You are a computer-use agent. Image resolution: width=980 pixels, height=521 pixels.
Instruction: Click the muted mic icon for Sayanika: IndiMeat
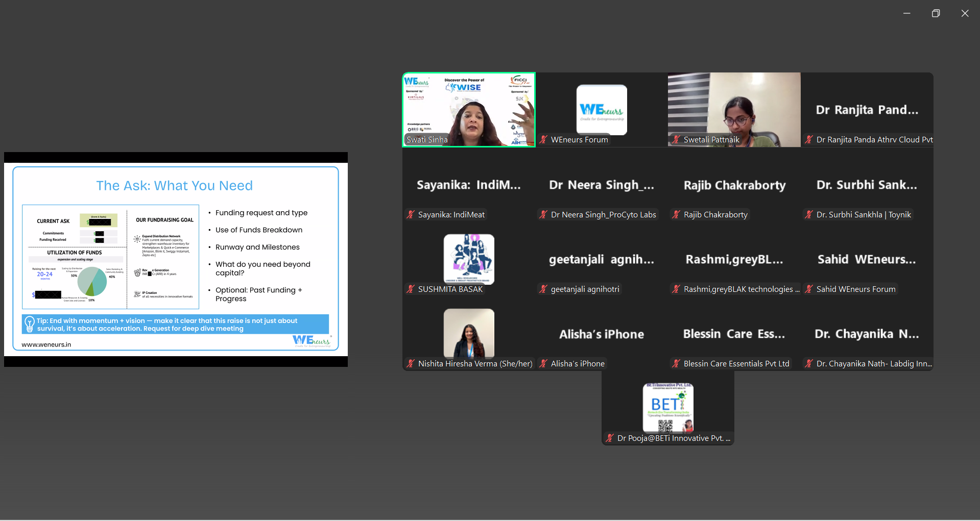click(411, 214)
